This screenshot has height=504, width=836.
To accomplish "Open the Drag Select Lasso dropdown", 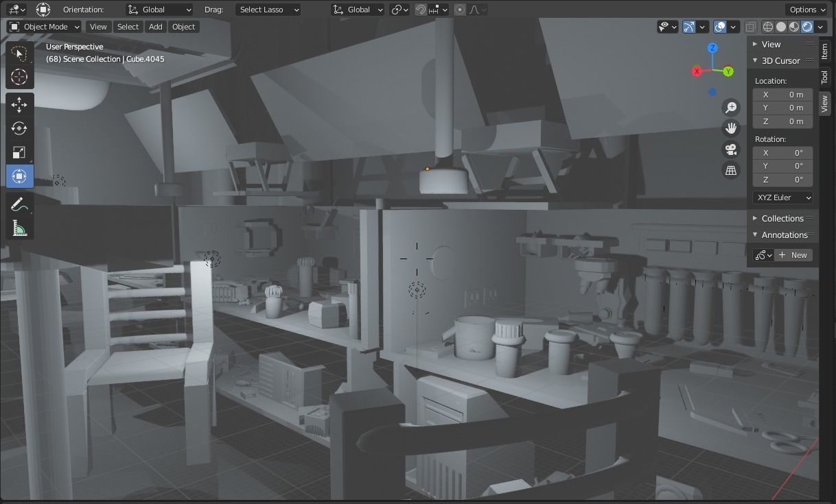I will click(268, 10).
